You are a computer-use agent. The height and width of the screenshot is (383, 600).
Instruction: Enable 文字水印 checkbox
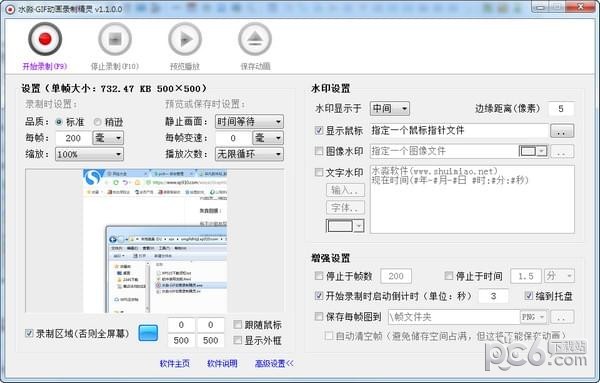point(319,172)
